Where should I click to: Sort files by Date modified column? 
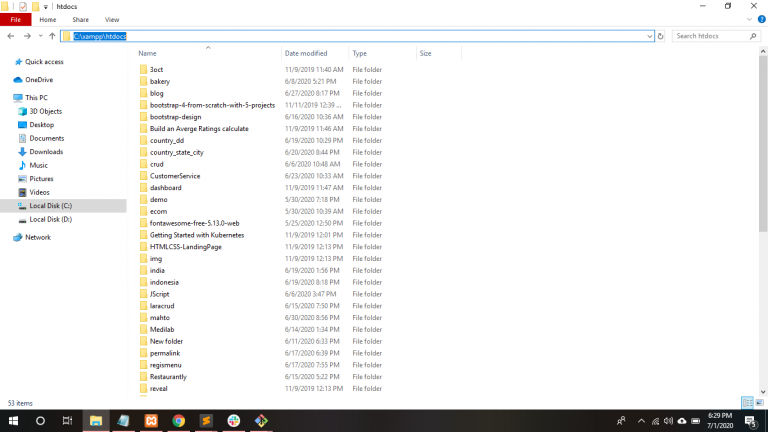[x=305, y=53]
